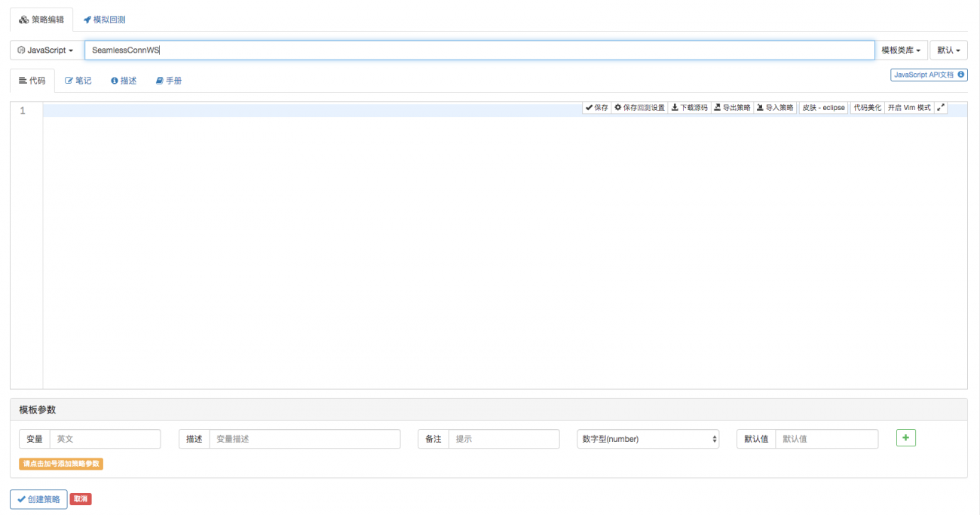Viewport: 980px width, 515px height.
Task: Select the 代码 tab
Action: point(32,81)
